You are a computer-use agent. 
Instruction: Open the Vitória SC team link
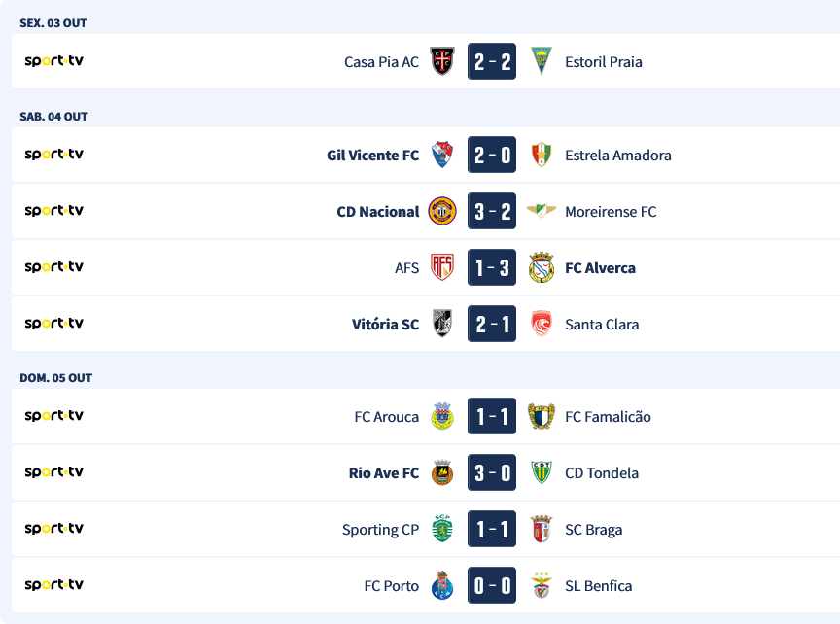point(385,325)
